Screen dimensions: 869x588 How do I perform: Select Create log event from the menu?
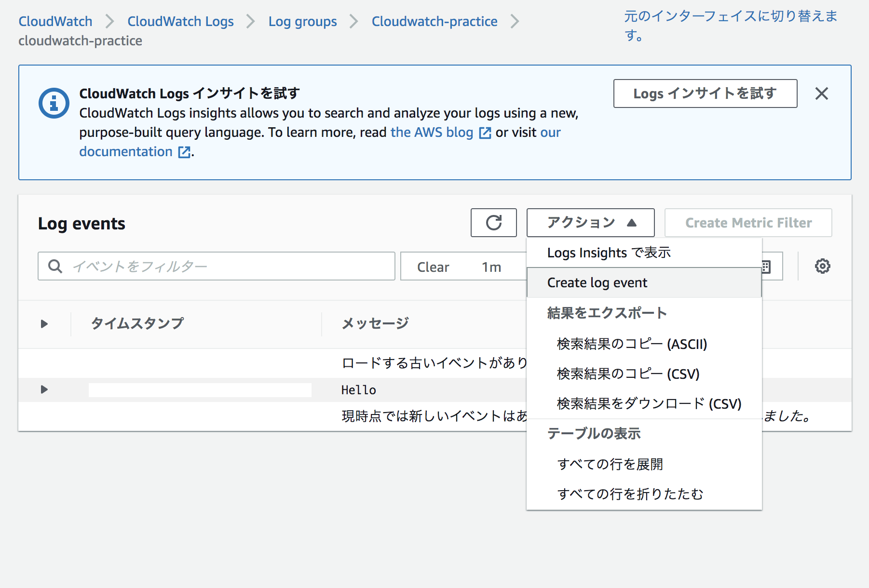[597, 282]
